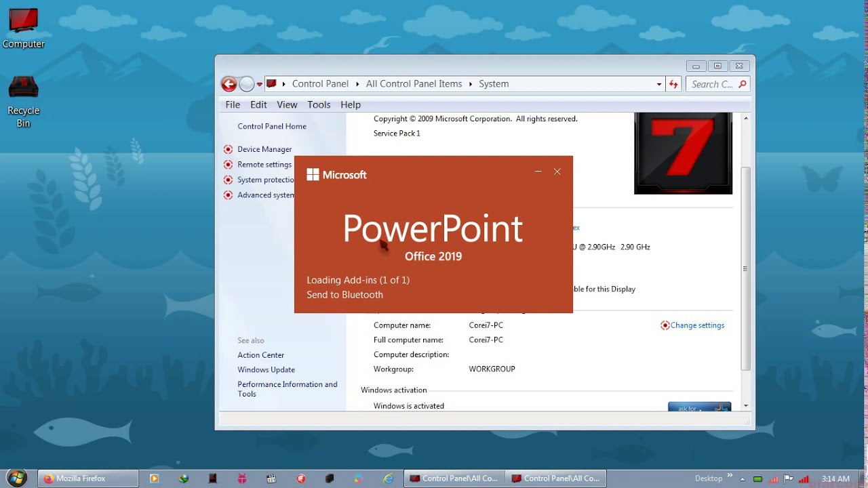Minimize the PowerPoint splash screen
The width and height of the screenshot is (868, 488).
point(538,172)
